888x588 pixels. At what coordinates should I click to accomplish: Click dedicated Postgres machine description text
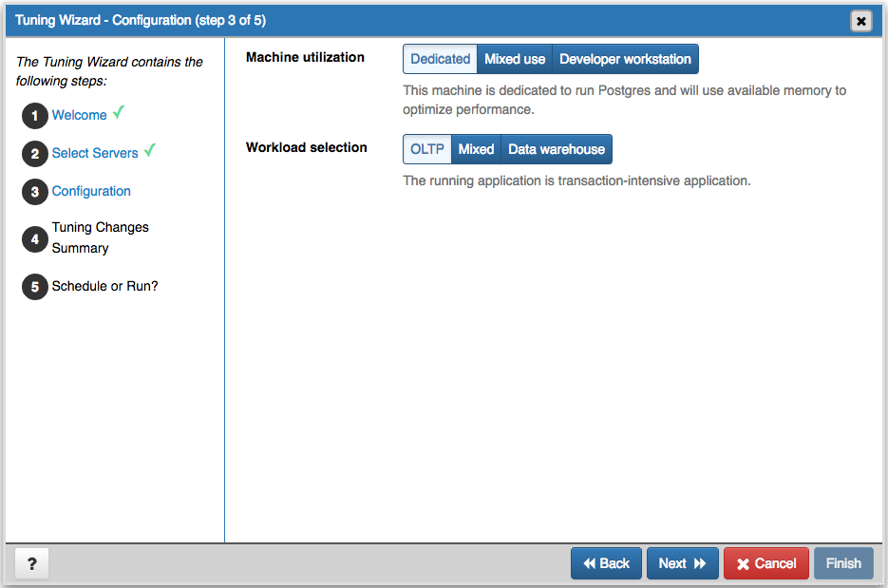[624, 100]
